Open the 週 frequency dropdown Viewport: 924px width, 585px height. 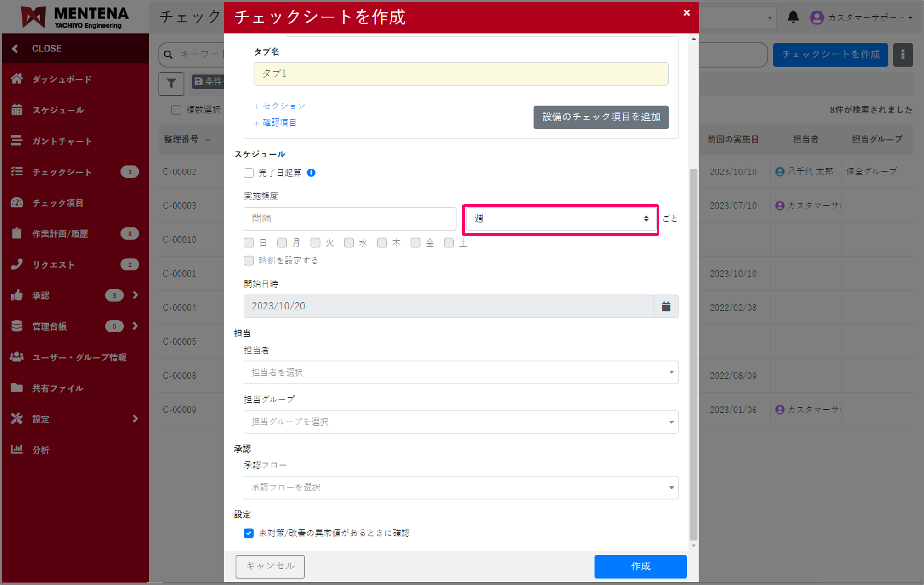(560, 219)
